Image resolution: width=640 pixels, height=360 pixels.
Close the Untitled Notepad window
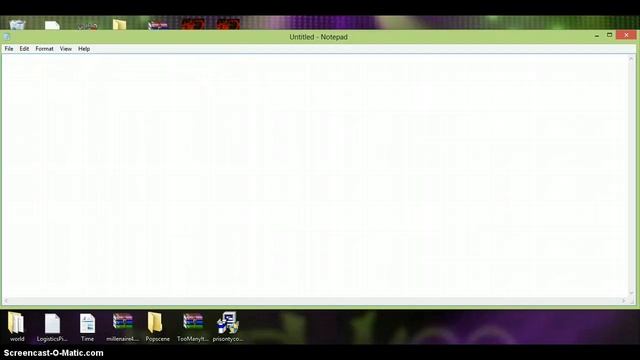pyautogui.click(x=626, y=36)
